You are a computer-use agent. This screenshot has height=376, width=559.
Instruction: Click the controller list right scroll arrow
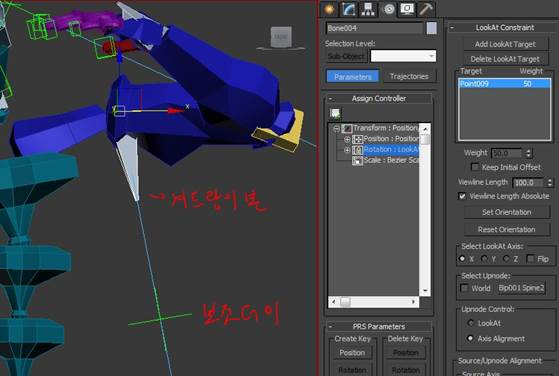click(x=414, y=302)
